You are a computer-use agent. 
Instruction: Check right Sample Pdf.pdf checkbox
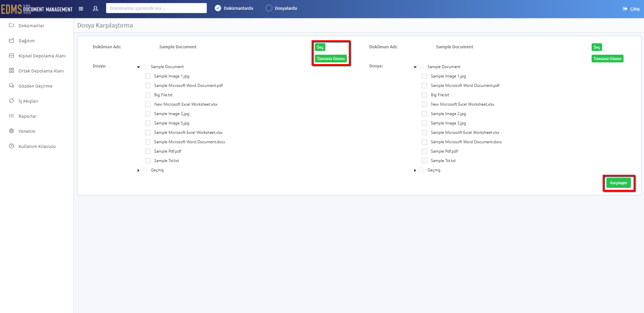coord(424,151)
